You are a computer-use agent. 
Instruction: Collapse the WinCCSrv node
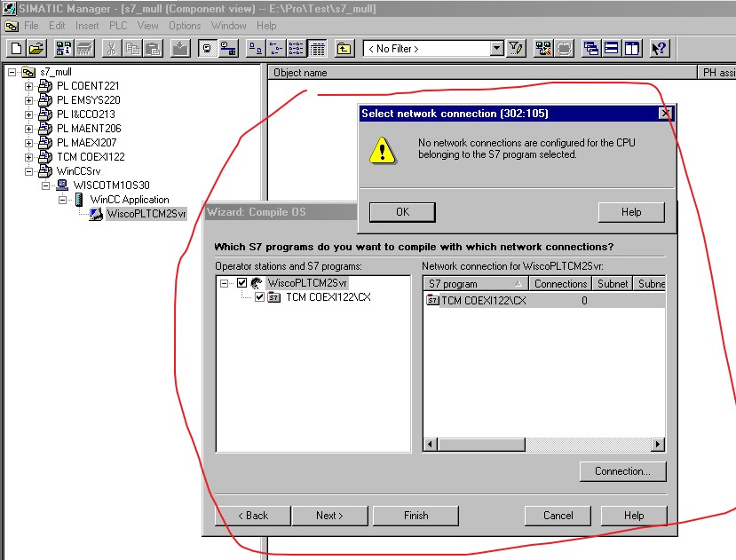(29, 171)
